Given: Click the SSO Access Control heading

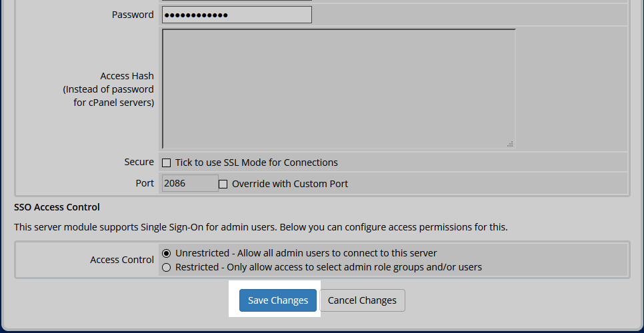Looking at the screenshot, I should [57, 207].
